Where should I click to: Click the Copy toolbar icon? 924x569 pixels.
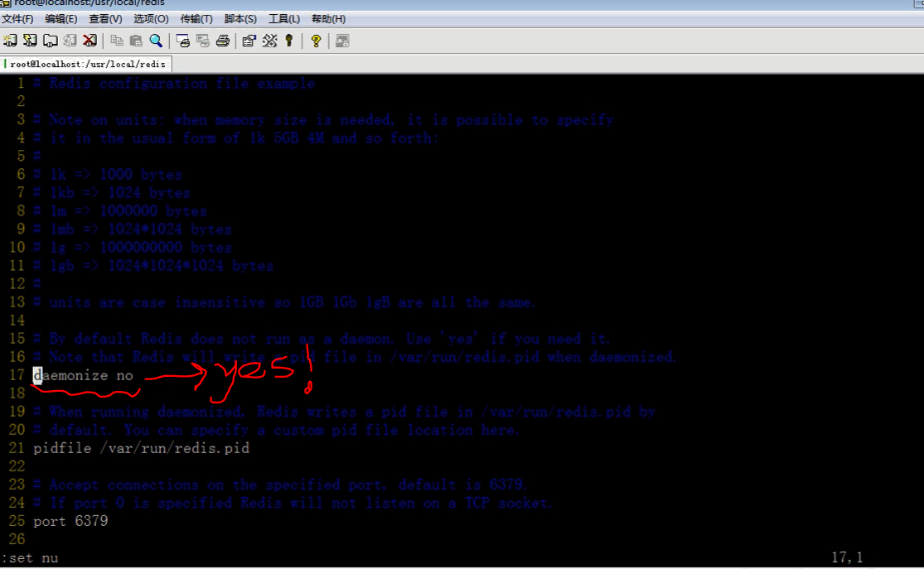click(x=117, y=41)
